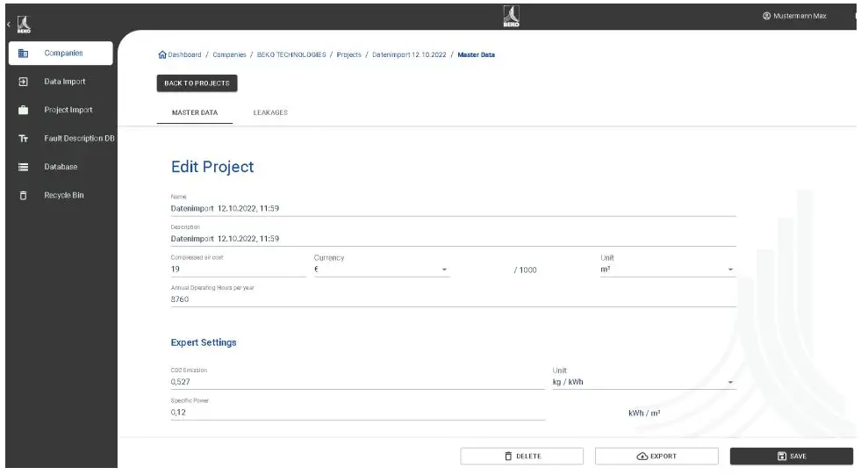The image size is (868, 475).
Task: Open the Database menu item
Action: 61,167
